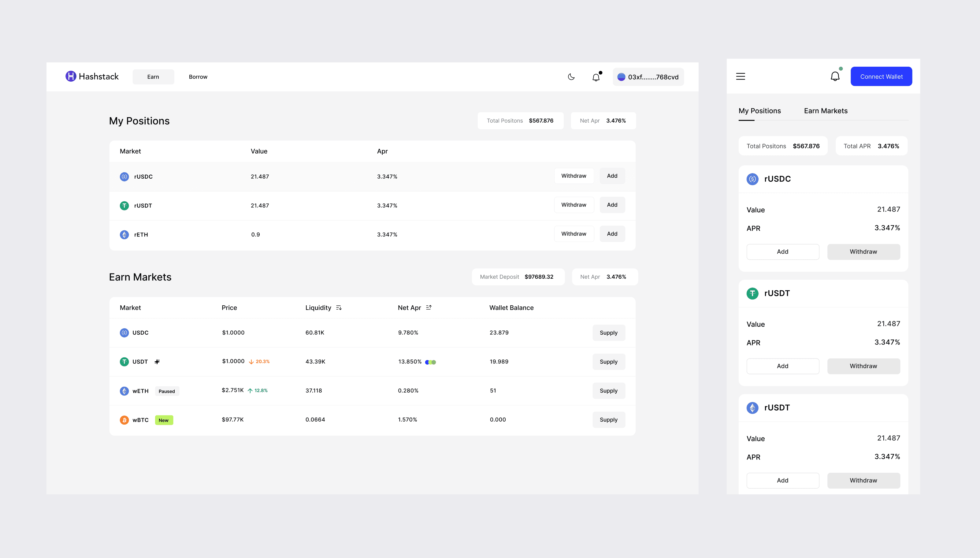Click the rETH ethereum icon in positions
Viewport: 980px width, 558px height.
(x=124, y=235)
